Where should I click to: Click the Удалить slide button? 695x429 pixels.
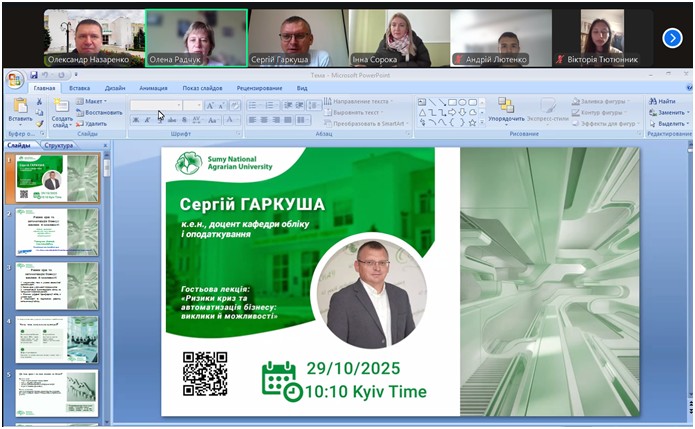pos(93,124)
